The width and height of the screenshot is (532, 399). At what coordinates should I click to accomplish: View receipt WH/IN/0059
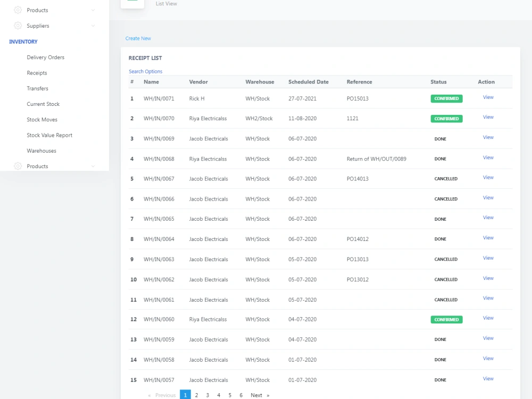click(x=488, y=338)
